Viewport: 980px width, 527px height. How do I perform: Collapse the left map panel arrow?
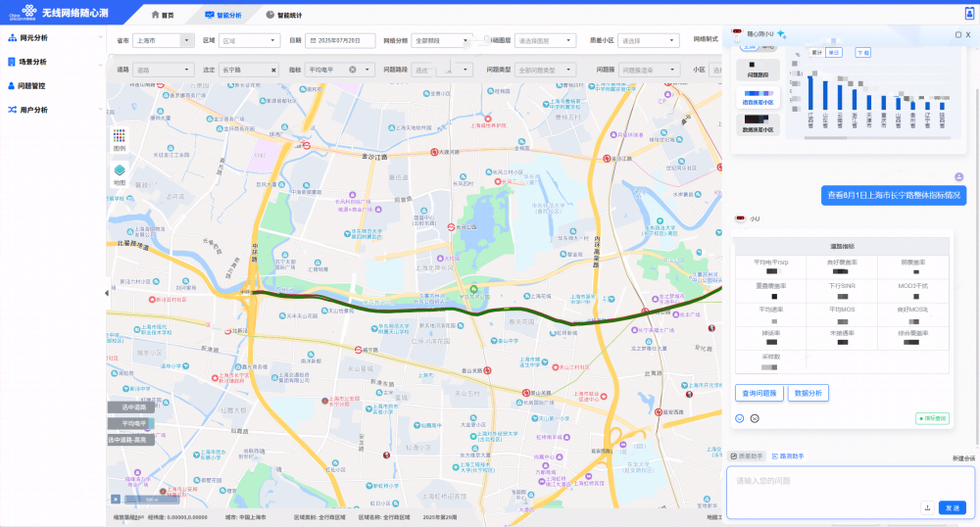[106, 293]
